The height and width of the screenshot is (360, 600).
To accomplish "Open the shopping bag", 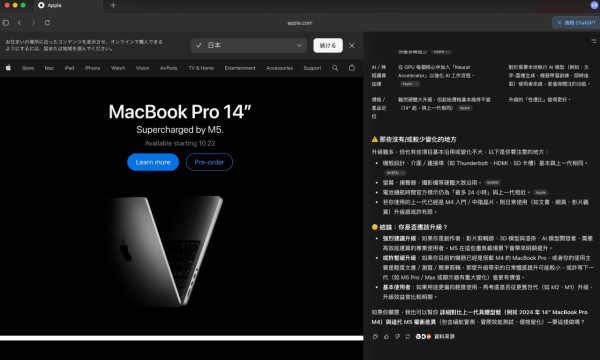I will pyautogui.click(x=352, y=68).
